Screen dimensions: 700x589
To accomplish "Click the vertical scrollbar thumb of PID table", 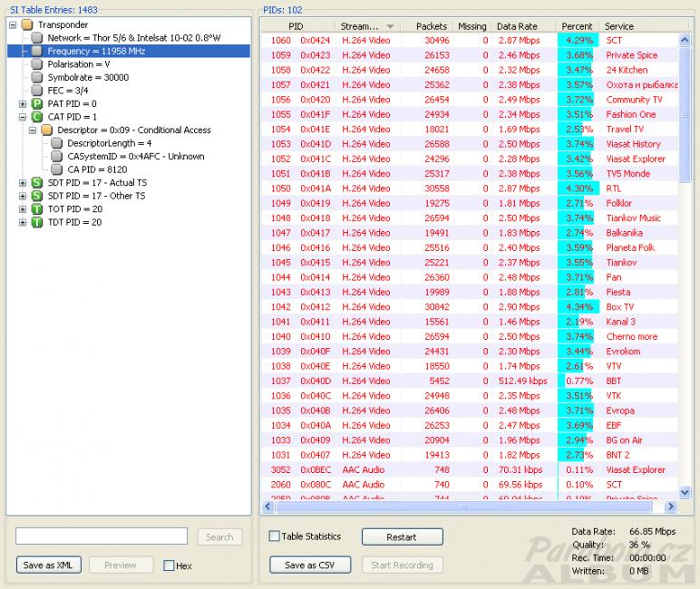I will pyautogui.click(x=685, y=115).
